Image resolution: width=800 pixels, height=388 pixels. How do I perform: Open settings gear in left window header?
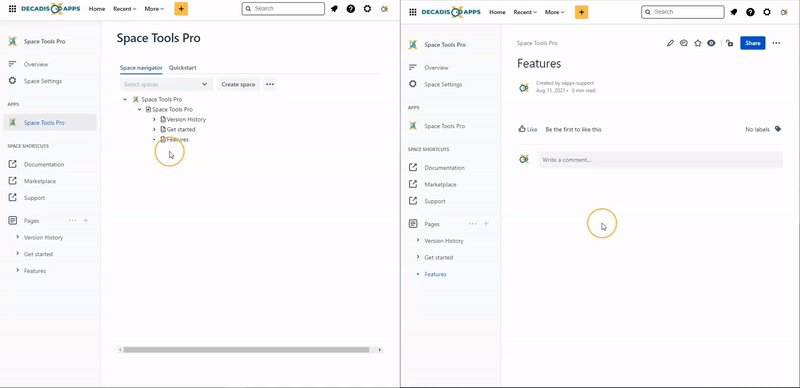pyautogui.click(x=367, y=9)
